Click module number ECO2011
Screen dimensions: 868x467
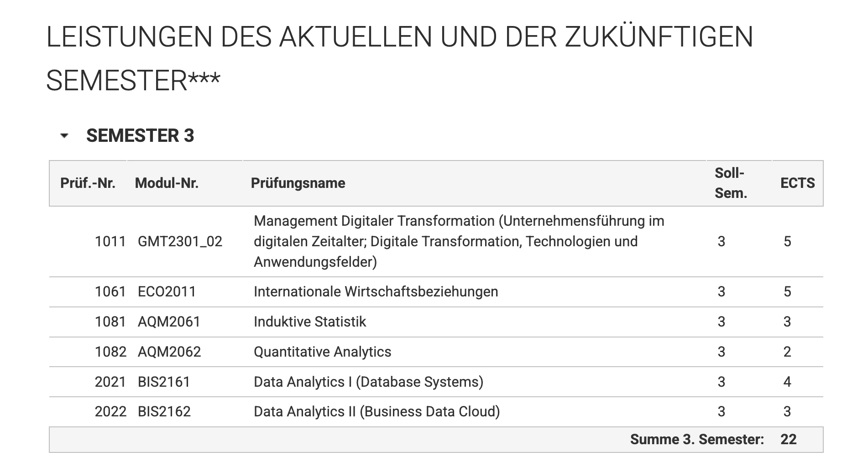point(167,291)
